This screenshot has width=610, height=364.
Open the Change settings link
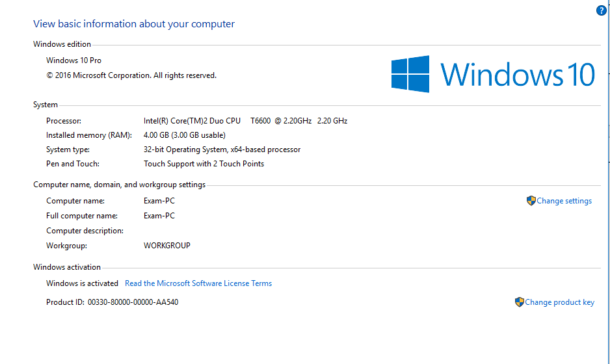tap(564, 201)
